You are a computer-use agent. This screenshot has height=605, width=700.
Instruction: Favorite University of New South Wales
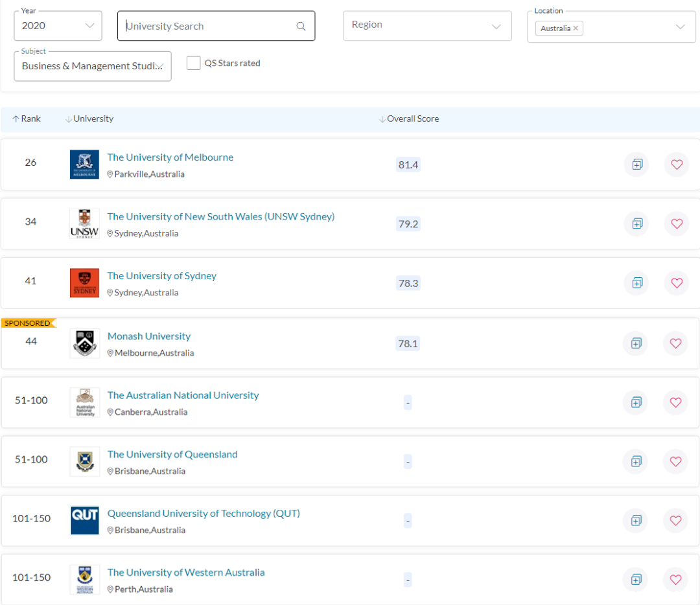(677, 223)
